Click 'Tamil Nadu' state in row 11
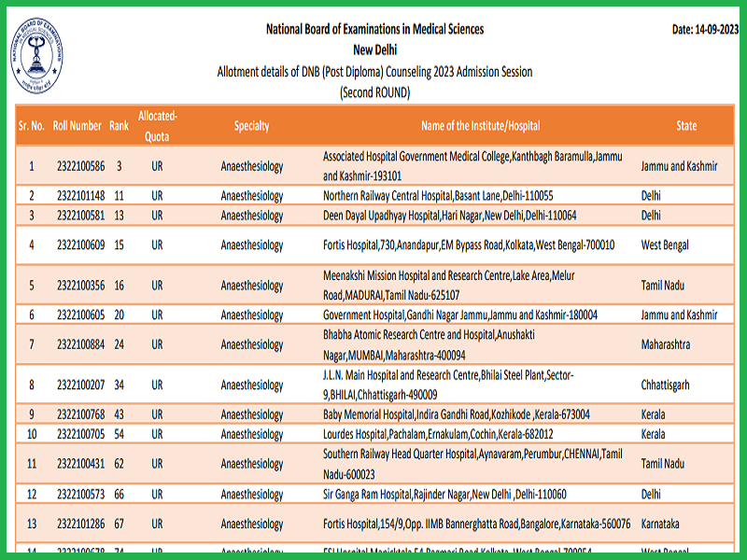This screenshot has height=560, width=747. pyautogui.click(x=663, y=464)
